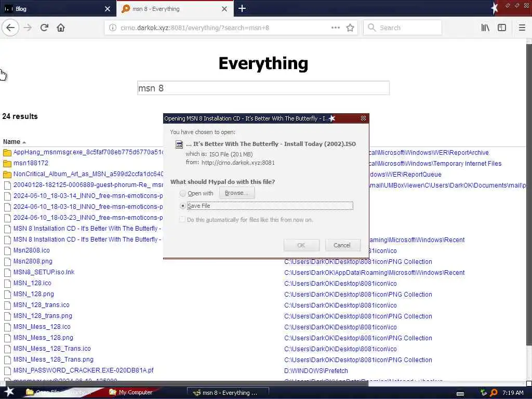532x399 pixels.
Task: Click the msn188172 folder icon
Action: (7, 164)
